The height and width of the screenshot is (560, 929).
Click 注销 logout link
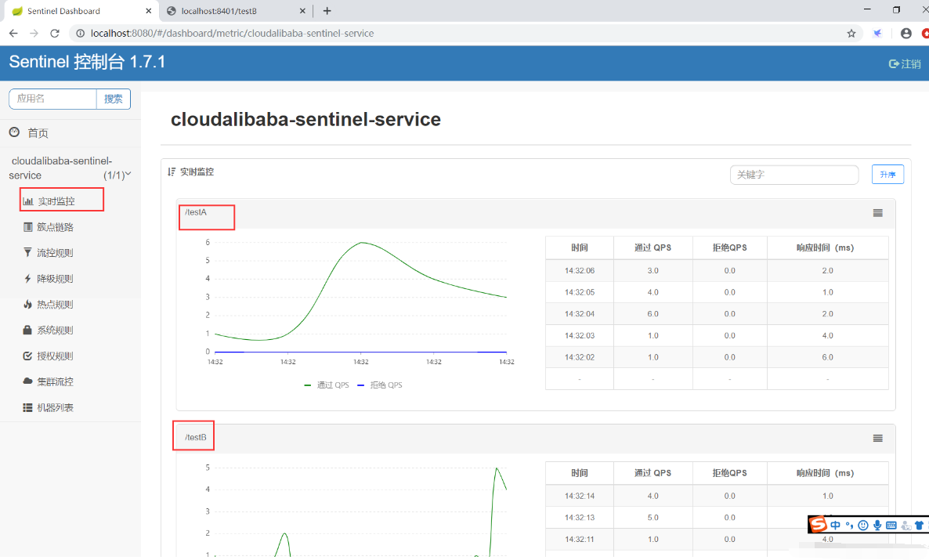[x=905, y=63]
